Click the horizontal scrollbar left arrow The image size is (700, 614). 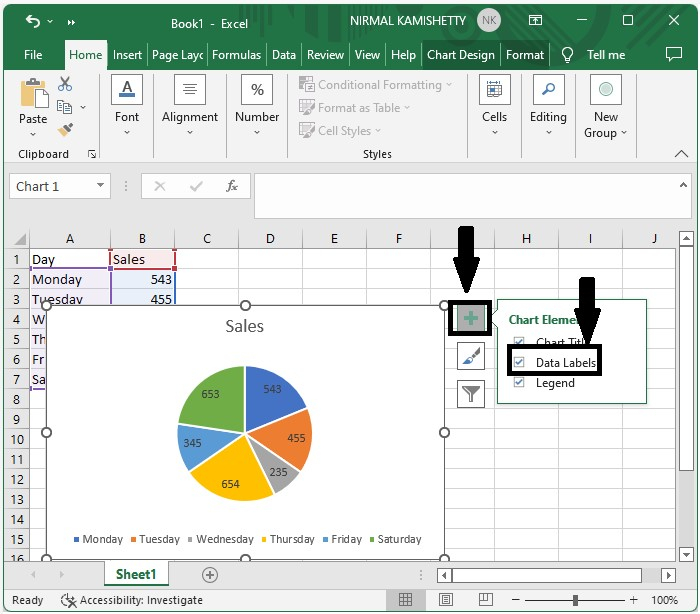tap(444, 575)
